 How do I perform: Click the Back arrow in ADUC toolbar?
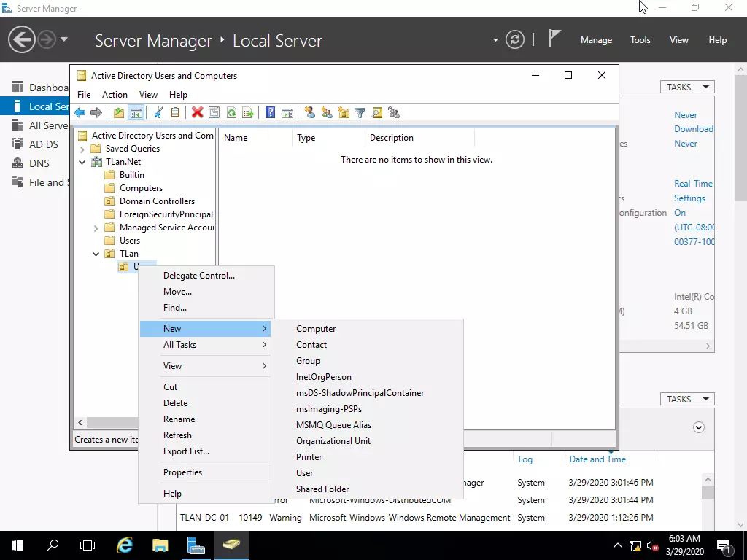tap(80, 113)
